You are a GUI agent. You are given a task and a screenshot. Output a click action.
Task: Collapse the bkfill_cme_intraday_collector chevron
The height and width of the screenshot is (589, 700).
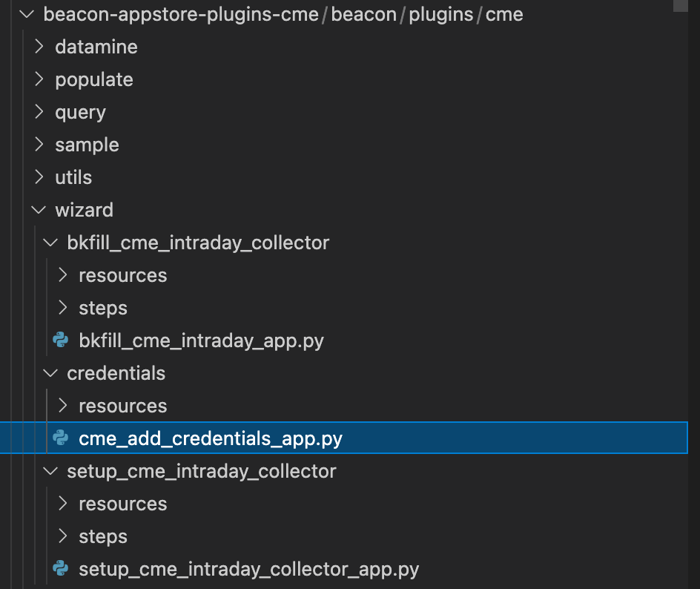50,243
